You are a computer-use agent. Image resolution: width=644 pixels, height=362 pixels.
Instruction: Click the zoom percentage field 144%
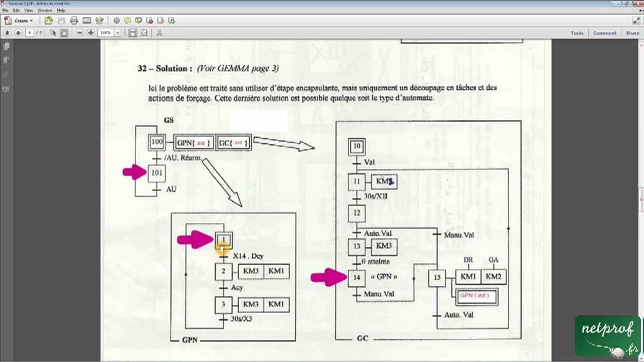105,33
